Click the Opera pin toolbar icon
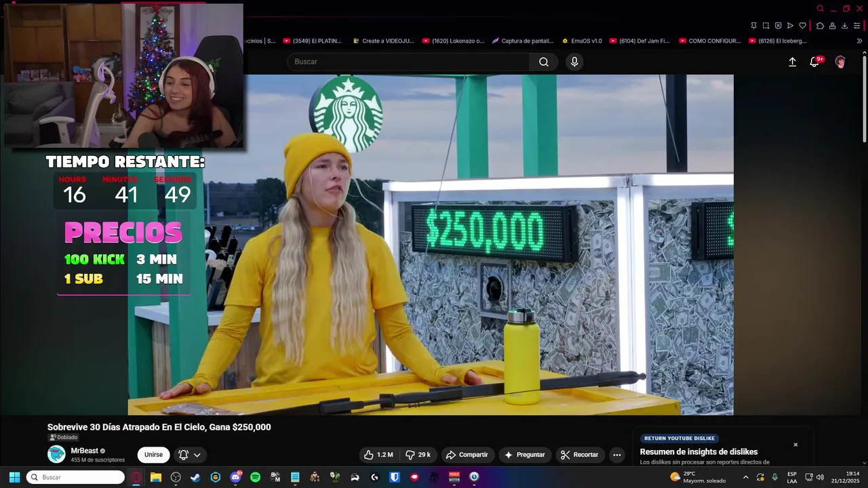Screen dimensions: 868x488 753,26
